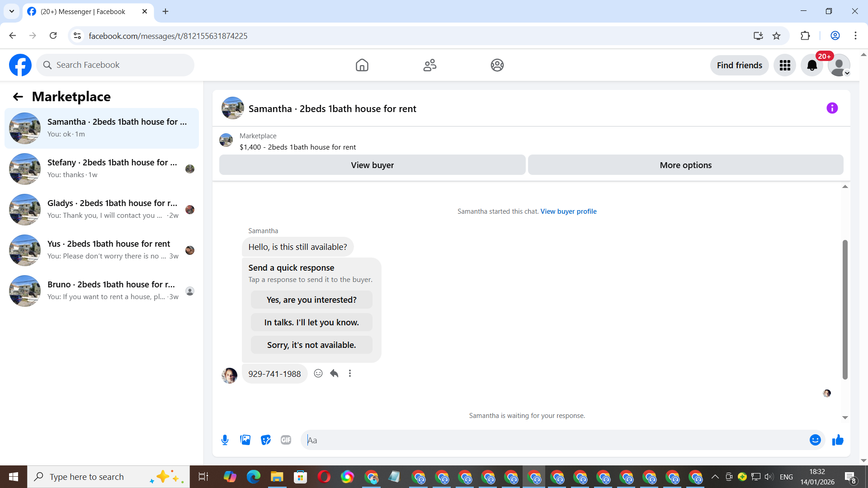
Task: Click the View buyer button
Action: [x=372, y=165]
